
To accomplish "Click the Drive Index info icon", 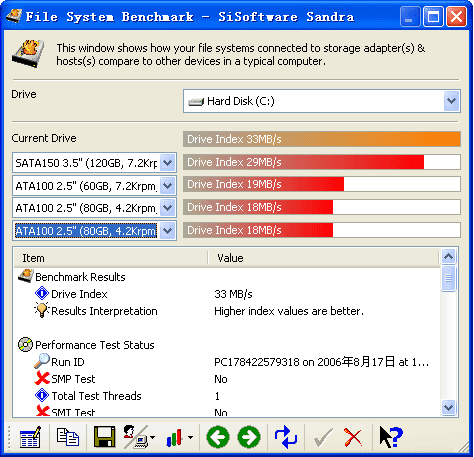I will click(42, 293).
